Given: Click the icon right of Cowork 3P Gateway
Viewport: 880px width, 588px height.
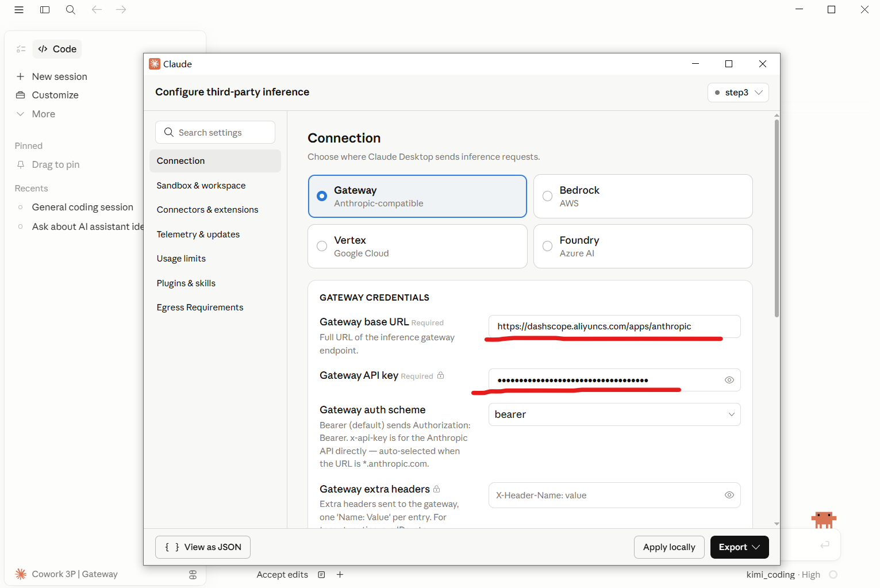Looking at the screenshot, I should [193, 574].
